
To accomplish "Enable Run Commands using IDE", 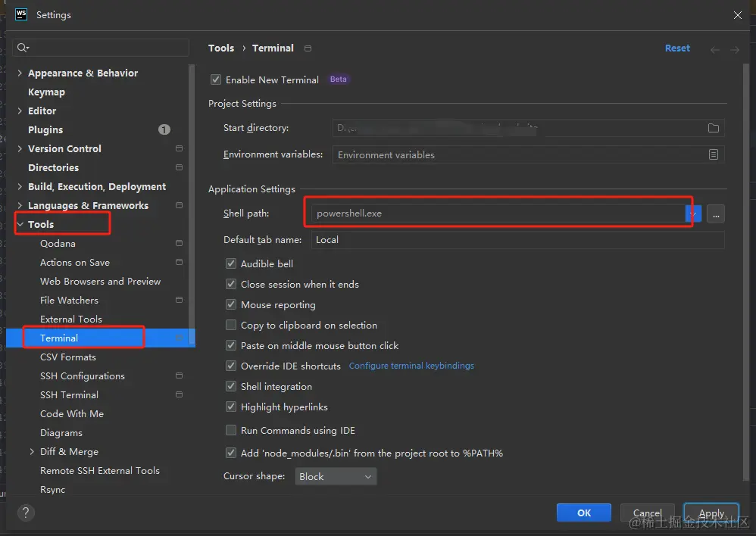I will pyautogui.click(x=231, y=430).
